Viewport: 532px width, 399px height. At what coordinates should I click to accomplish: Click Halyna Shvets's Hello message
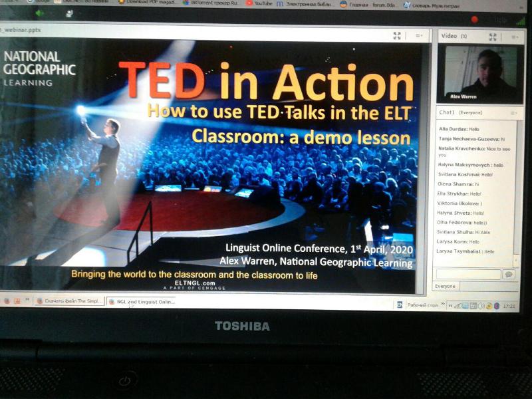coord(460,213)
